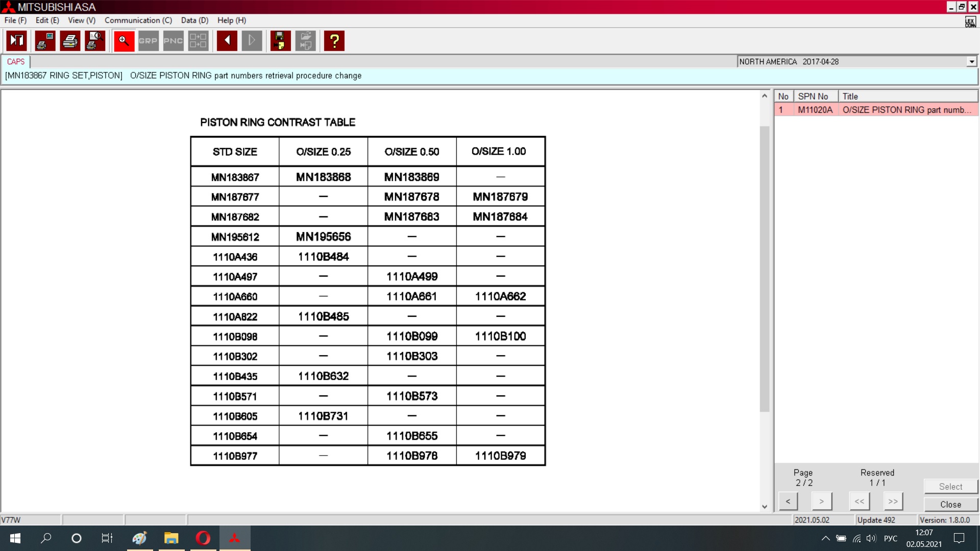The image size is (980, 551).
Task: Toggle the red zoom magnifier tool
Action: click(x=124, y=41)
